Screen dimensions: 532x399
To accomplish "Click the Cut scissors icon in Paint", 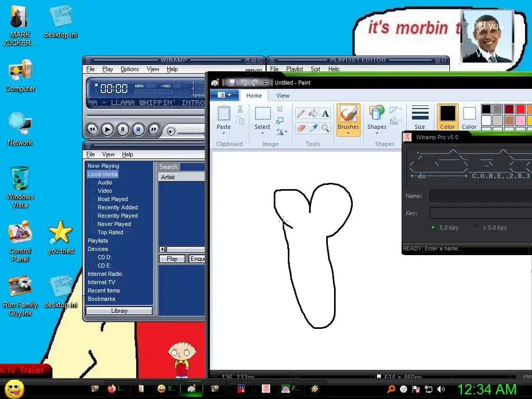I will click(240, 109).
